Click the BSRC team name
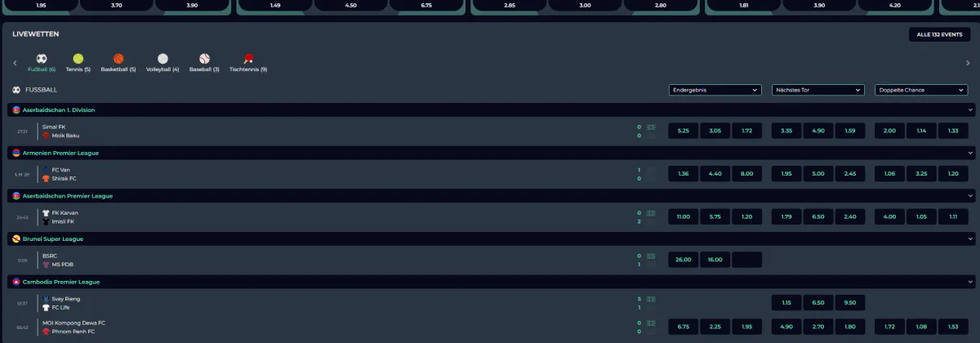The width and height of the screenshot is (980, 343). point(50,256)
